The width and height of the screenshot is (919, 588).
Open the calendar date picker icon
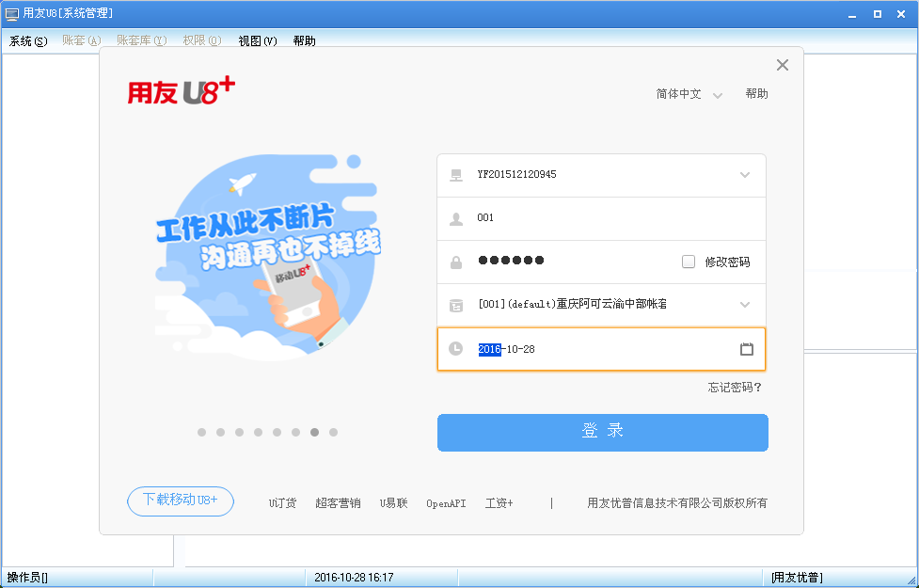point(747,348)
